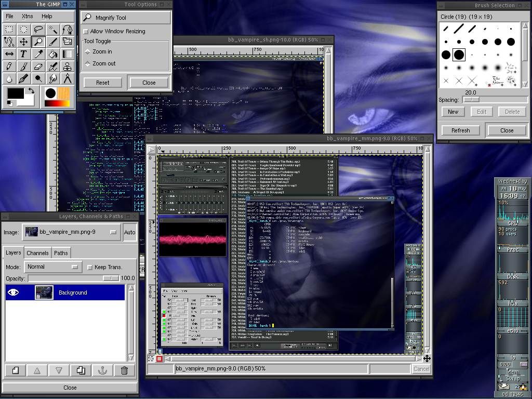Select the Move tool
The height and width of the screenshot is (399, 532).
click(23, 42)
